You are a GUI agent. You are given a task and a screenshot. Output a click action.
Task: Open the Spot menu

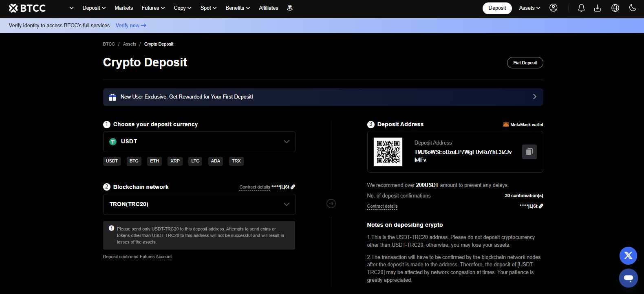point(208,8)
